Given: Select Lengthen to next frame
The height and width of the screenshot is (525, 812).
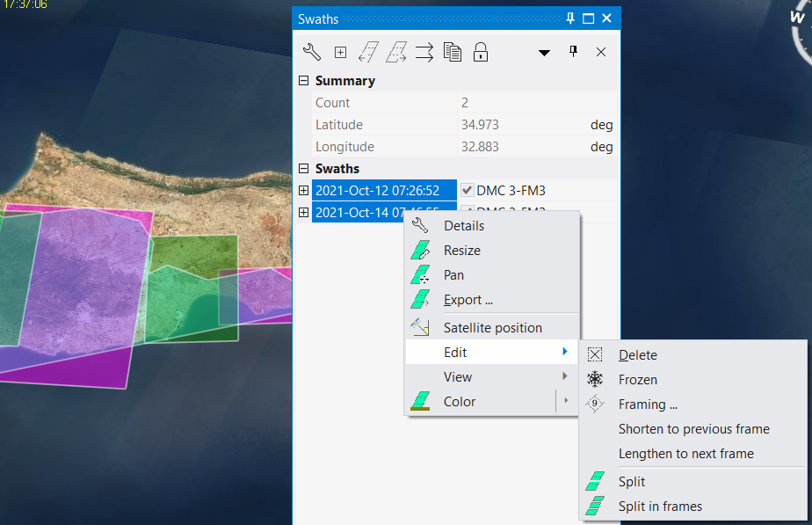Looking at the screenshot, I should [x=685, y=454].
